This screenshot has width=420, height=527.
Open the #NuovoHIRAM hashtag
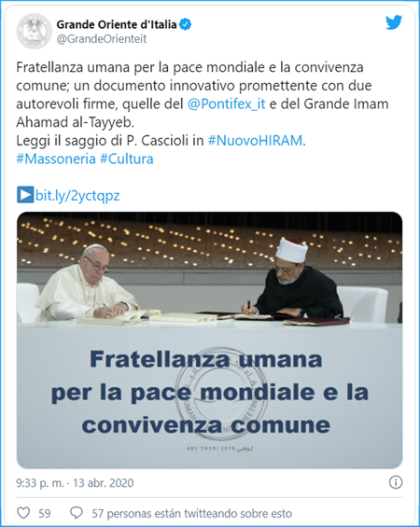tap(255, 141)
